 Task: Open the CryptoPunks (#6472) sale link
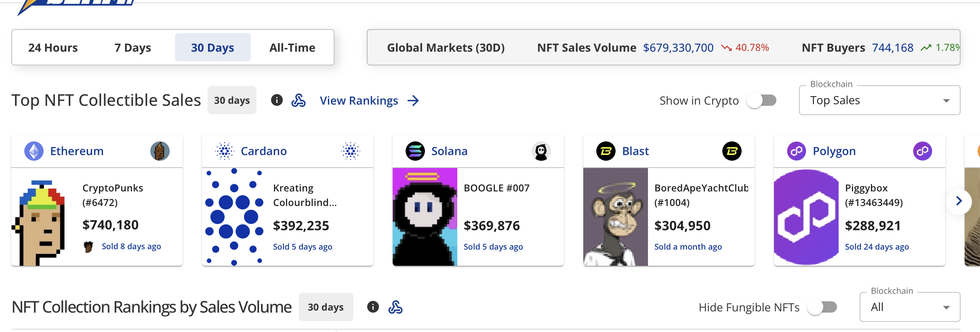tap(113, 195)
